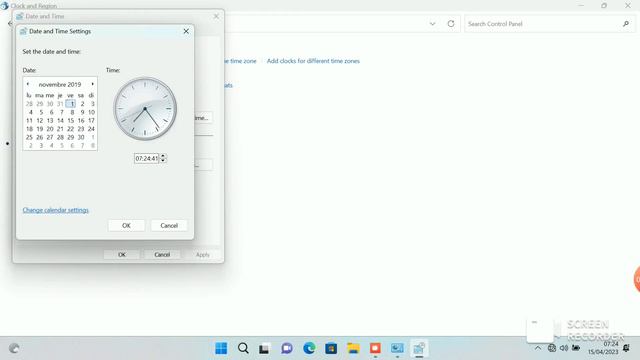Open orange screen recorder app on taskbar
This screenshot has height=360, width=640.
(x=375, y=348)
